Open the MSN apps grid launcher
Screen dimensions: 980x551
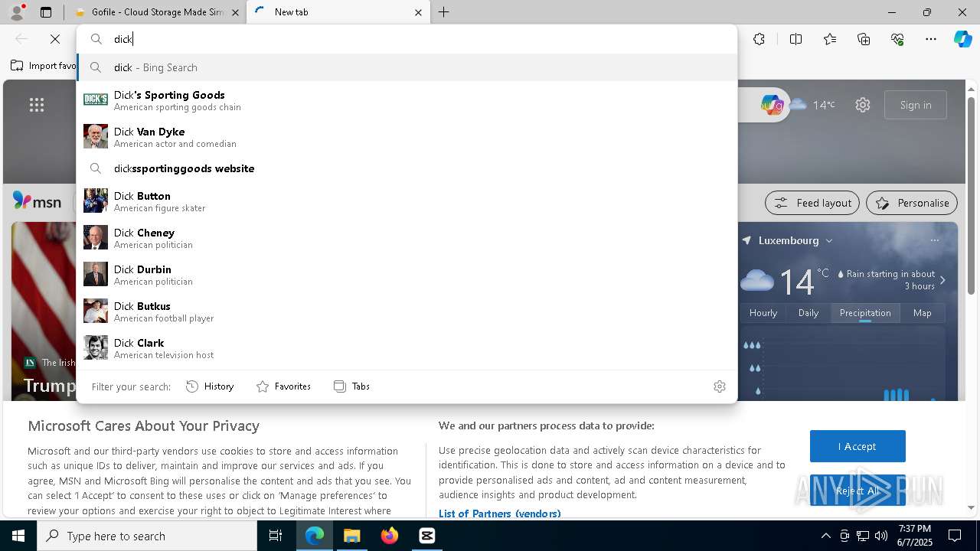[x=37, y=105]
